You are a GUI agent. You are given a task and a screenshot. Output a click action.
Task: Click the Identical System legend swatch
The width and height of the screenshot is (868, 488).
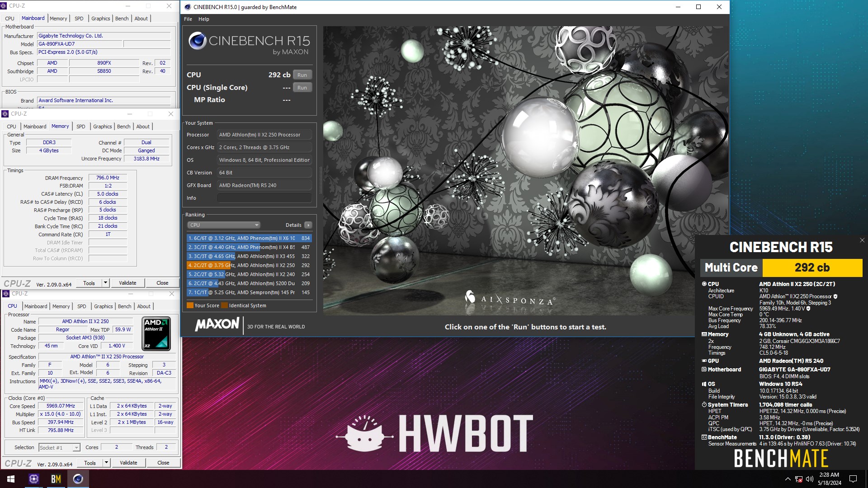coord(224,305)
